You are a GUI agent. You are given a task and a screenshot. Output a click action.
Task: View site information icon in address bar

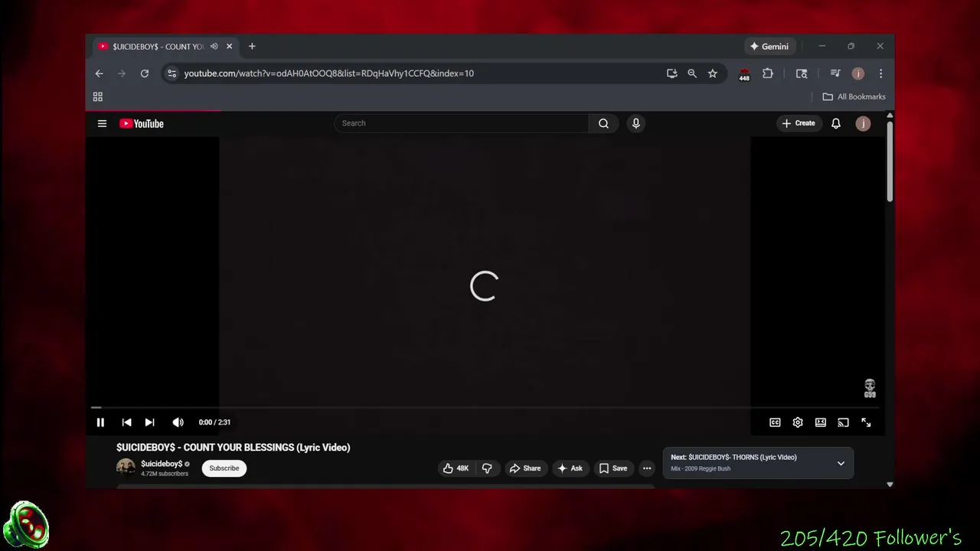(x=171, y=73)
